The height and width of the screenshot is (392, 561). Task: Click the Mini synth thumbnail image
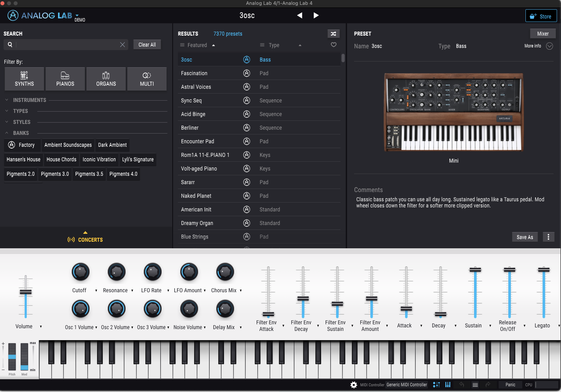tap(454, 113)
